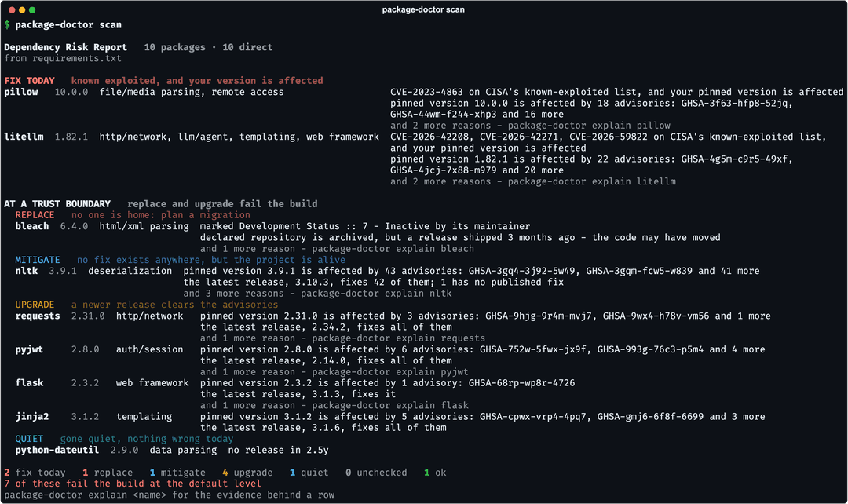Click 'deserialization' tag for nltk

click(130, 271)
